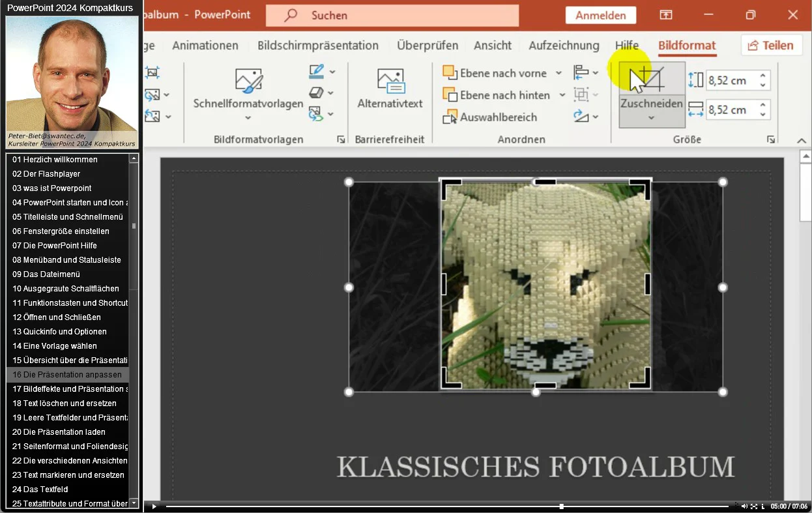This screenshot has height=513, width=812.
Task: Select the Bildformat tab
Action: pyautogui.click(x=687, y=46)
